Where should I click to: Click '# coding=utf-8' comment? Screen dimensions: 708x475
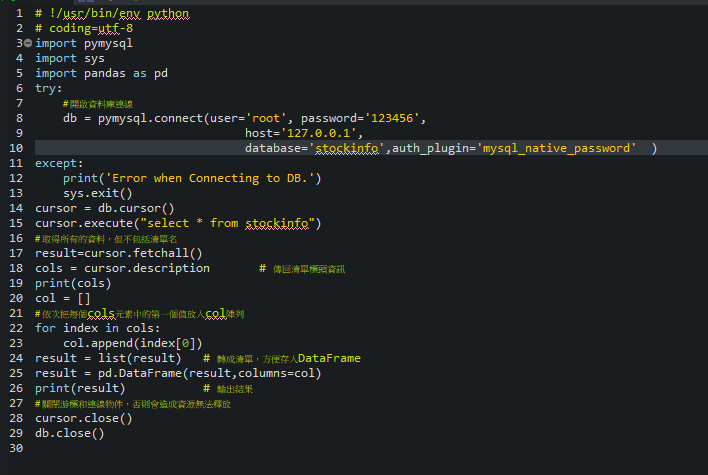click(x=84, y=28)
